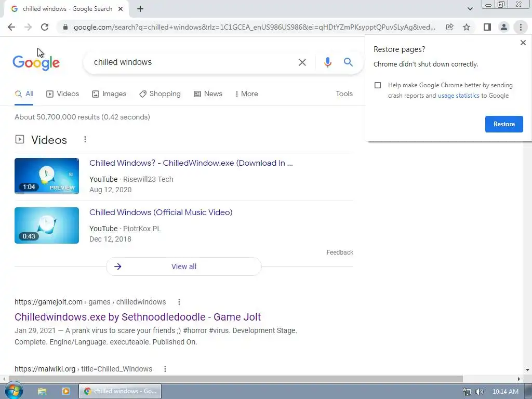This screenshot has height=399, width=532.
Task: Click the malwiki.org result URL text
Action: [84, 369]
